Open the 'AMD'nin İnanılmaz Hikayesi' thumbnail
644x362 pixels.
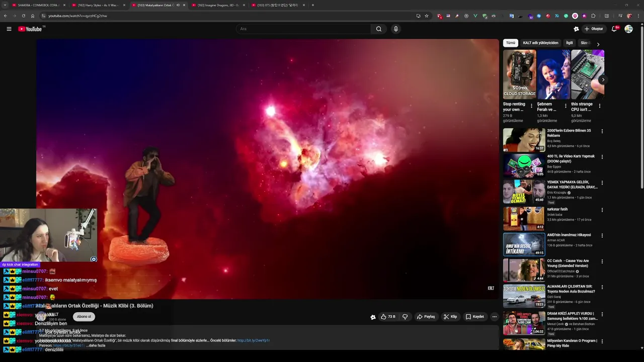524,244
